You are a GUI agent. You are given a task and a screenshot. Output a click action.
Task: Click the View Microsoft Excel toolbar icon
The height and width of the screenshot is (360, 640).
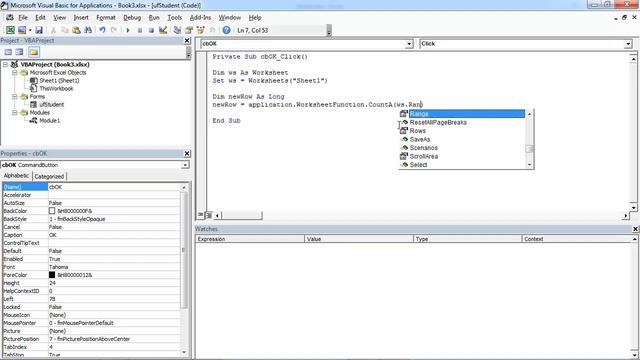click(x=10, y=30)
